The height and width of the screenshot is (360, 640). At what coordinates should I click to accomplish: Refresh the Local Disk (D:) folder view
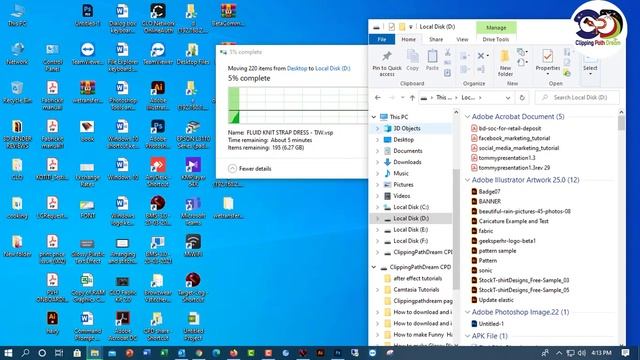click(x=522, y=98)
